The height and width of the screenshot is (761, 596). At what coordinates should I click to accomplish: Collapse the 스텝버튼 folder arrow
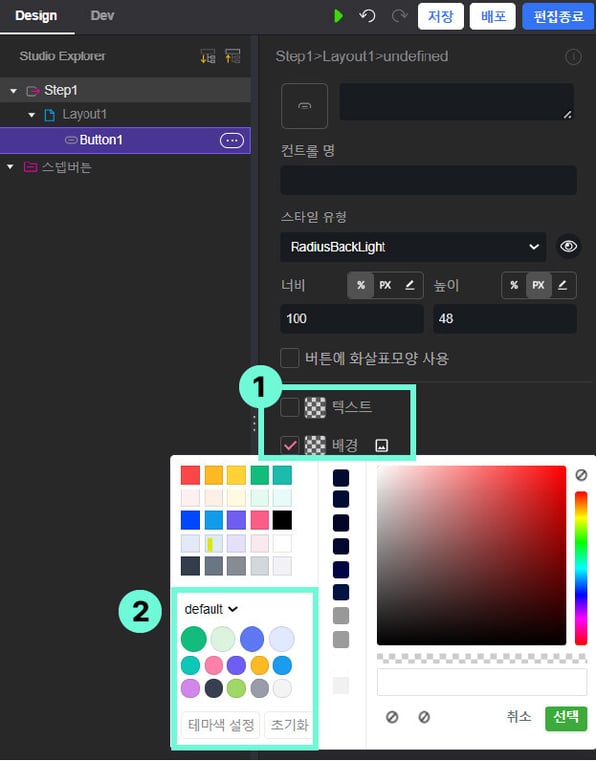point(10,167)
